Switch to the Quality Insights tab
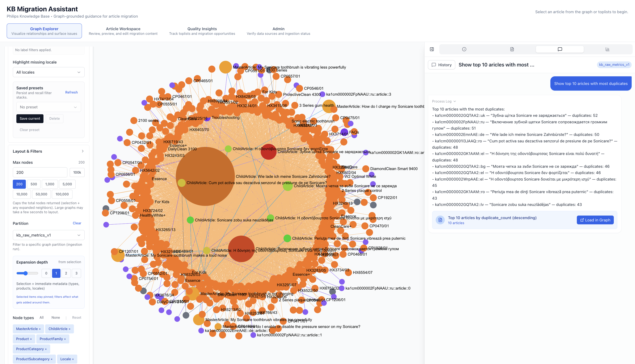 [202, 30]
